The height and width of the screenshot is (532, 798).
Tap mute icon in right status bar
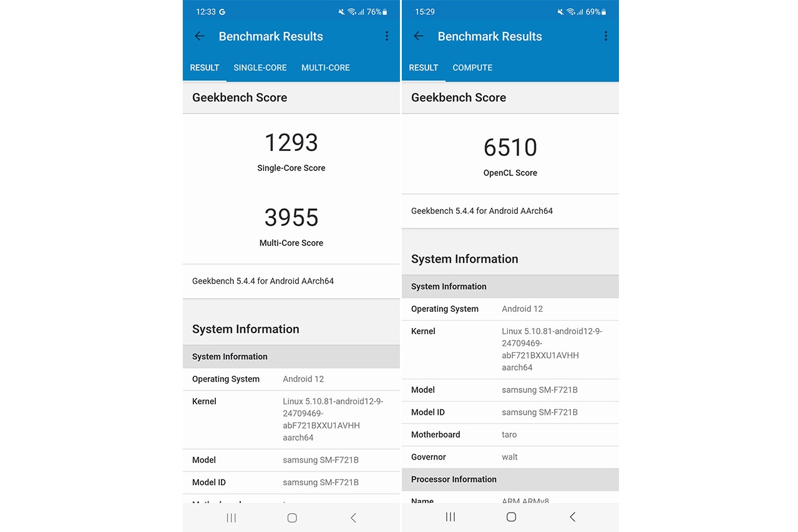561,12
